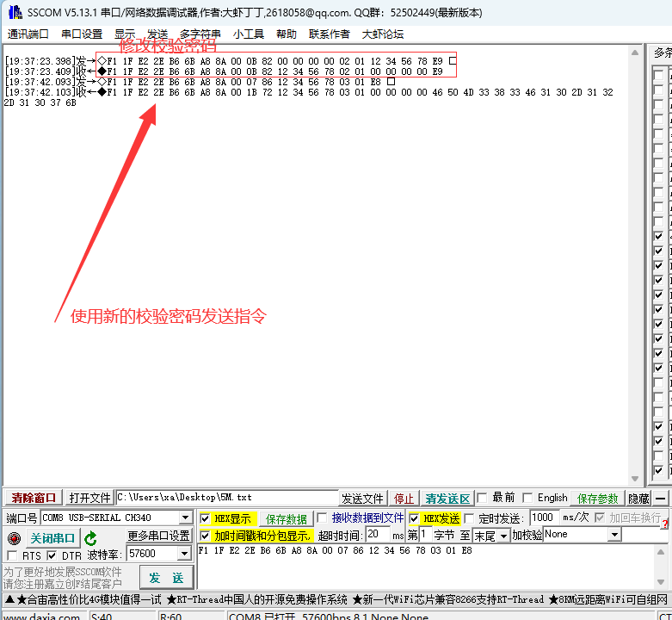Click the 超时时间 20 ms input field
672x620 pixels.
[x=378, y=535]
